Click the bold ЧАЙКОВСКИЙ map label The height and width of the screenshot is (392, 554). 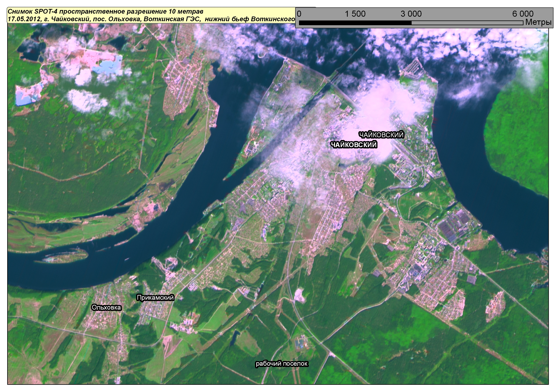coord(354,145)
